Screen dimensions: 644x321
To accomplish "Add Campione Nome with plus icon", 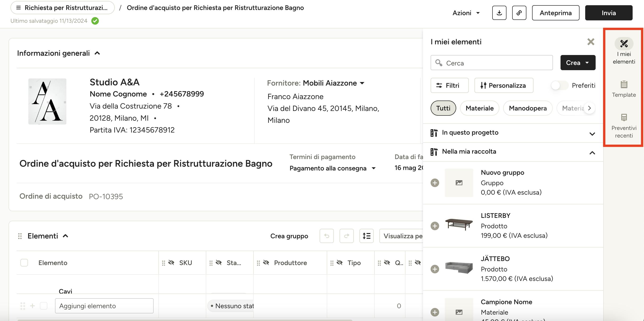I will click(x=435, y=312).
